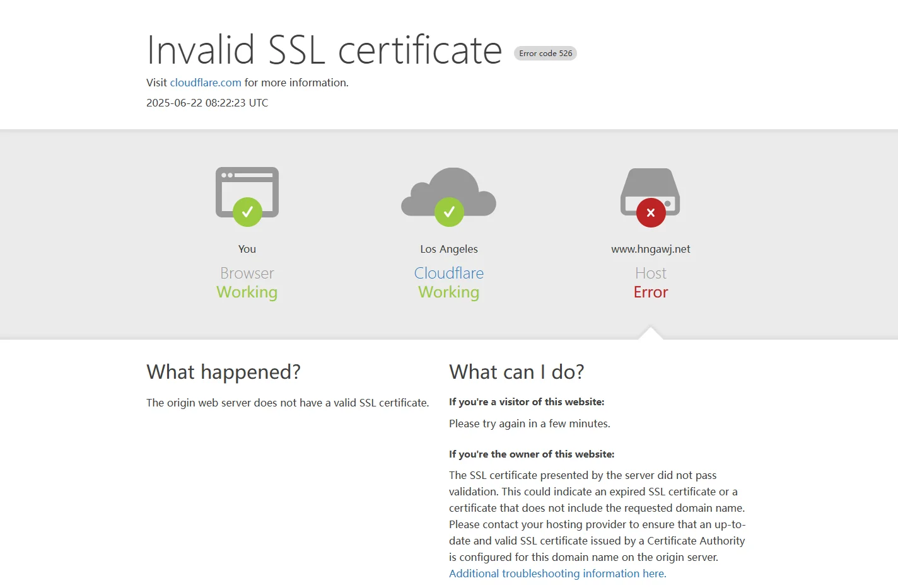Screen dimensions: 898x588
Task: Click If you're a visitor of this website
Action: coord(527,402)
